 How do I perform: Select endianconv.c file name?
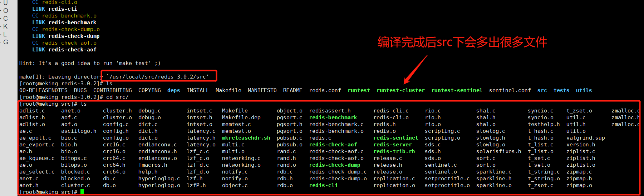158,145
